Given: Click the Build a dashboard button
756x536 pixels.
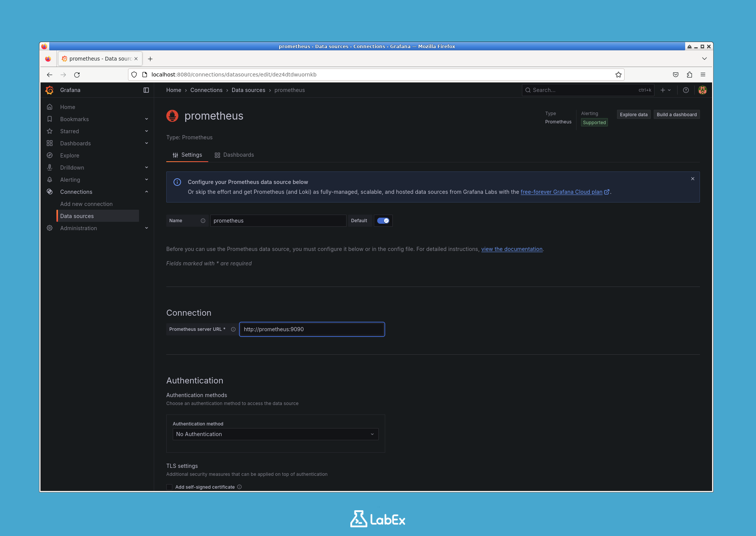Looking at the screenshot, I should click(676, 114).
